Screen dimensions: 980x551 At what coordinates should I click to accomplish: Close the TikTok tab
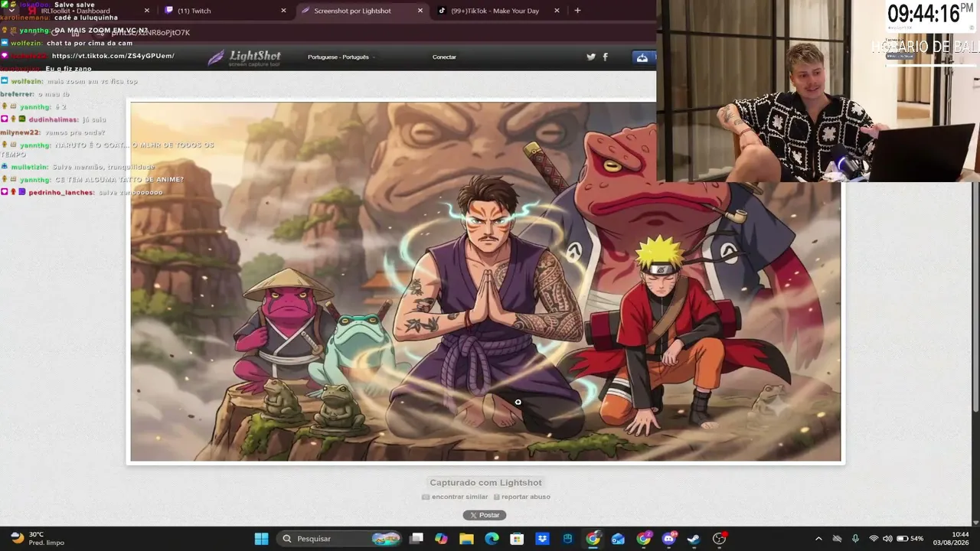click(557, 11)
